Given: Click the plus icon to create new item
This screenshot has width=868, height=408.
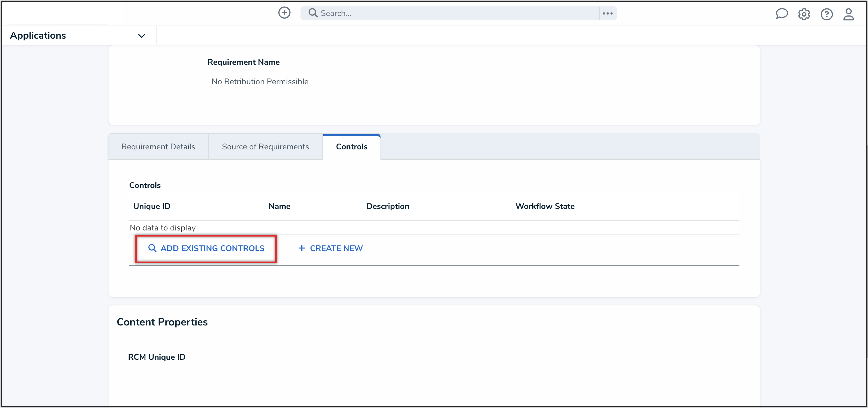Looking at the screenshot, I should click(x=284, y=13).
